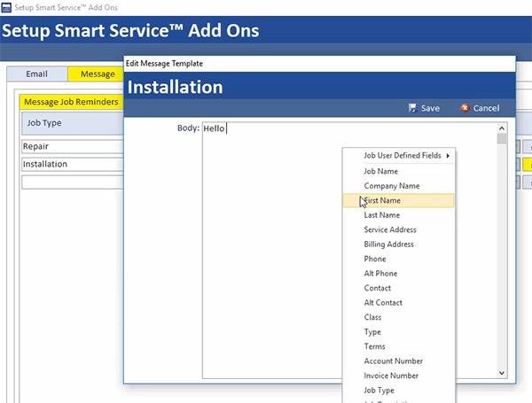Pick Contact from the context menu
This screenshot has height=403, width=532.
pyautogui.click(x=399, y=288)
